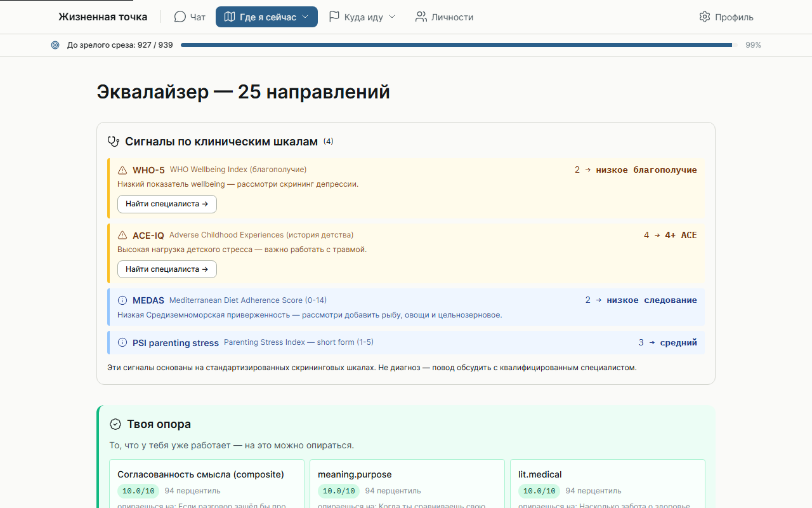Click the PSI parenting stress name

176,343
